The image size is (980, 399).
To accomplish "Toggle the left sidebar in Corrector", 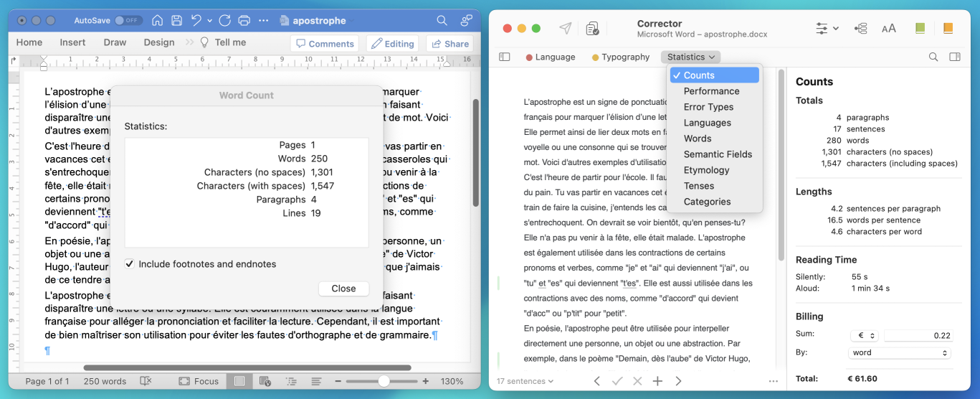I will (505, 57).
